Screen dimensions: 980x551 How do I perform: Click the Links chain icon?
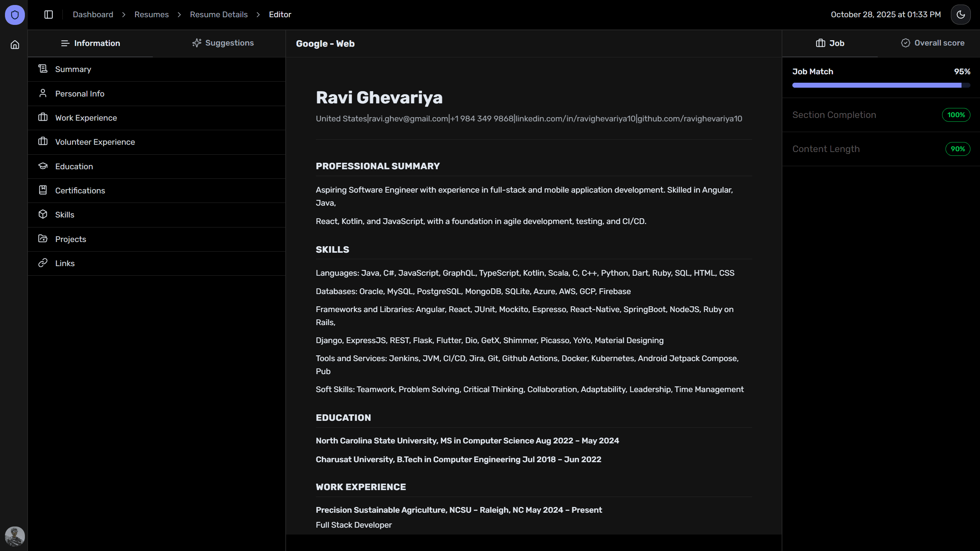pos(43,263)
